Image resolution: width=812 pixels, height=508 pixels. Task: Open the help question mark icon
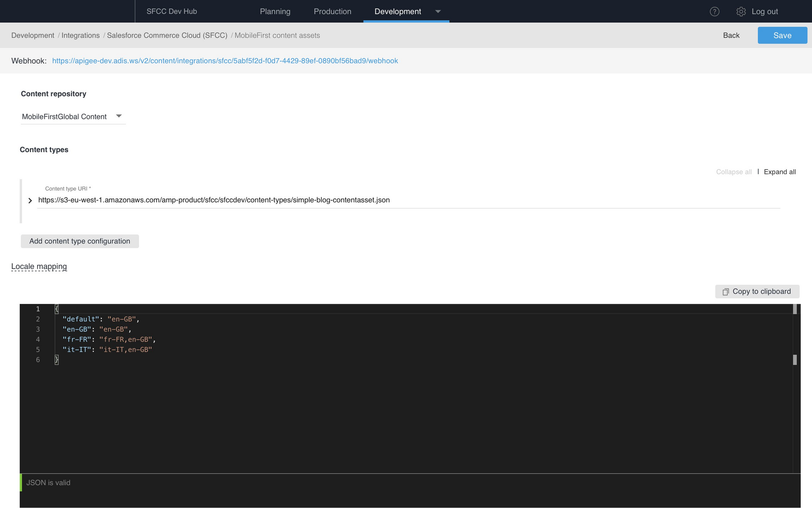click(714, 12)
